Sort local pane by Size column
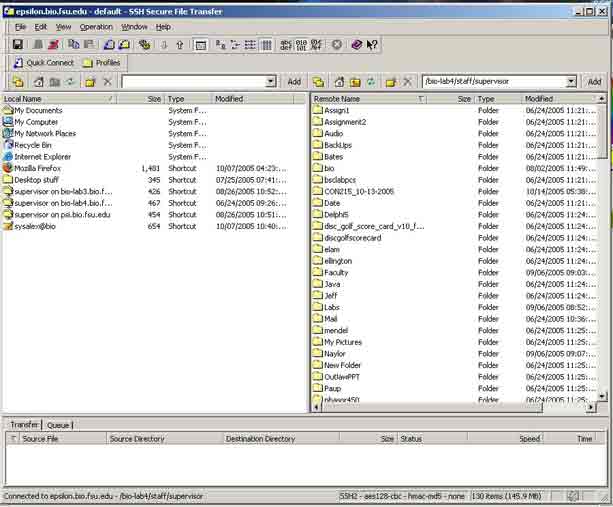Viewport: 613px width, 507px height. 141,99
